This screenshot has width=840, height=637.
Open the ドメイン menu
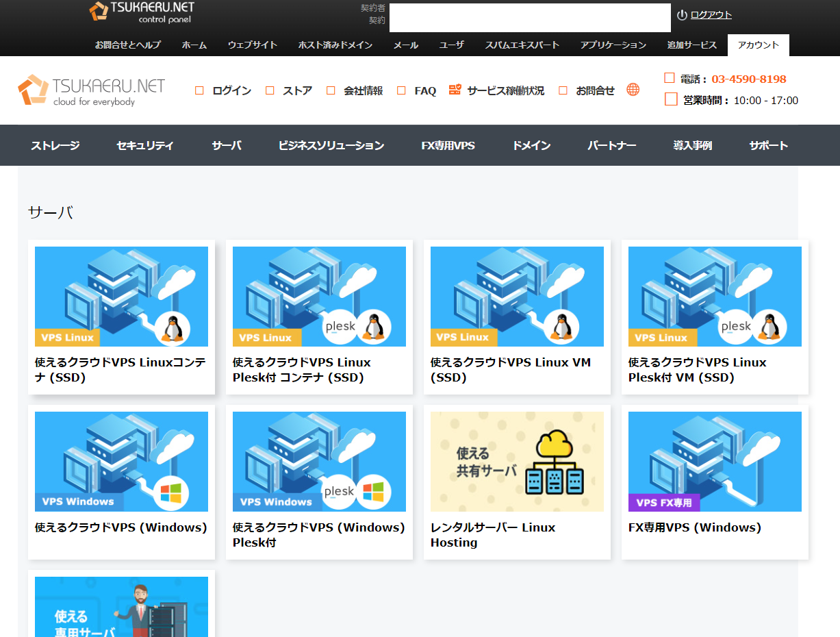531,145
